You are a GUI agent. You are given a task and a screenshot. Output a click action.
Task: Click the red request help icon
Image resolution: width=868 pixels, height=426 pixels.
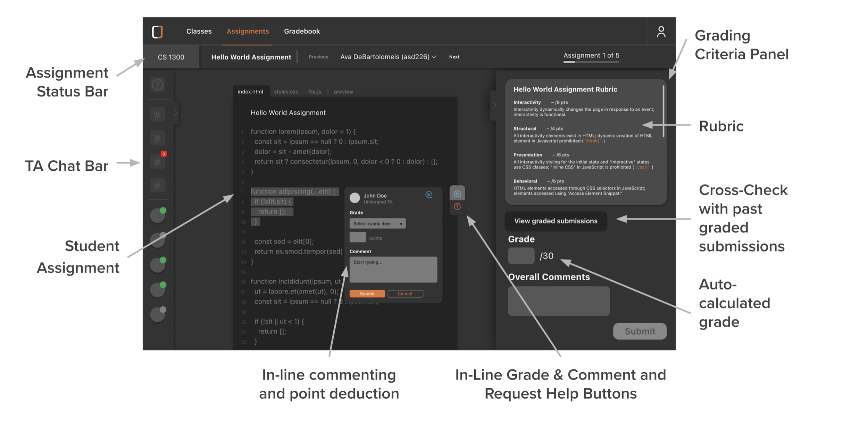457,207
